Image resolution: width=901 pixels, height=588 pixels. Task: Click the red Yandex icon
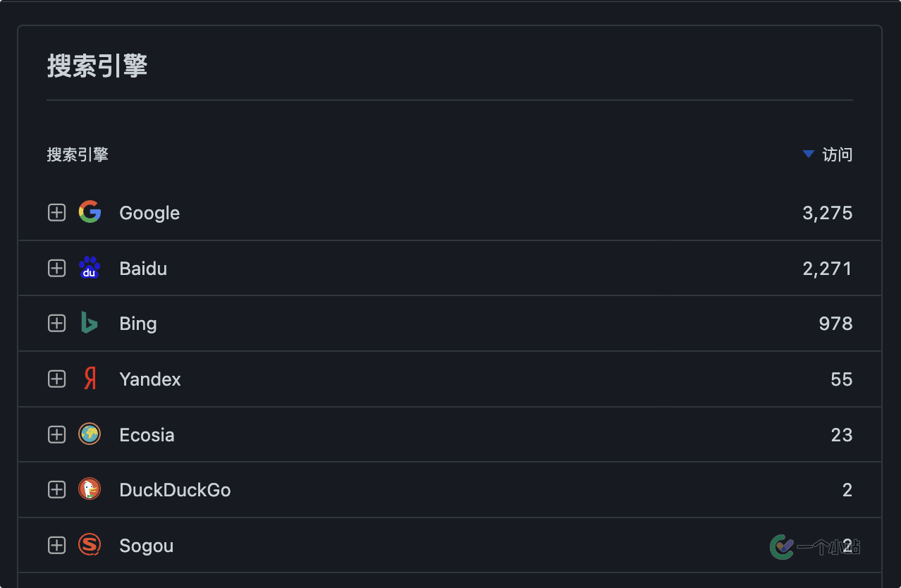tap(90, 379)
